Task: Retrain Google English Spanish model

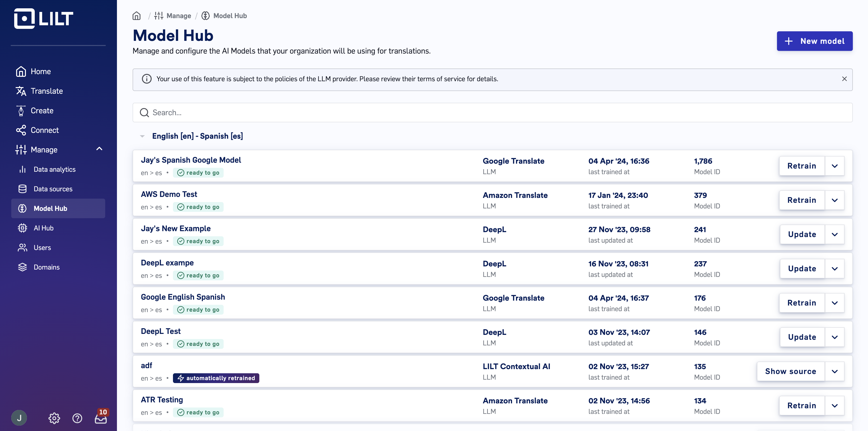Action: tap(802, 303)
